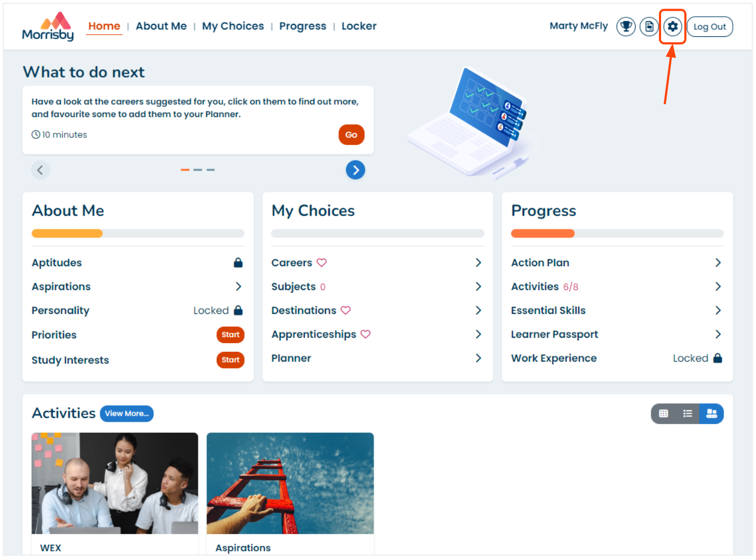The image size is (756, 560).
Task: Expand the Planner row chevron
Action: (x=478, y=358)
